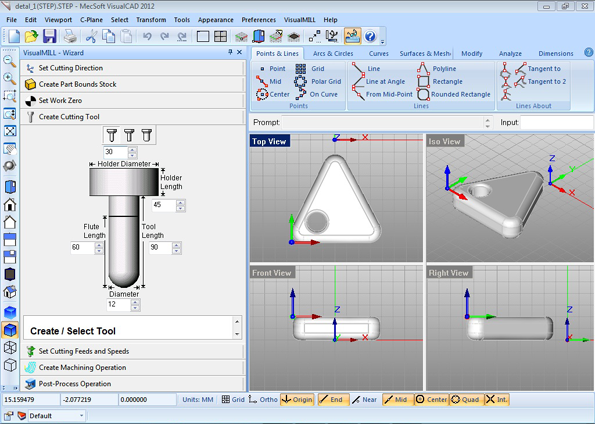The image size is (595, 424).
Task: Collapse Create Cutting Tool step
Action: (132, 117)
